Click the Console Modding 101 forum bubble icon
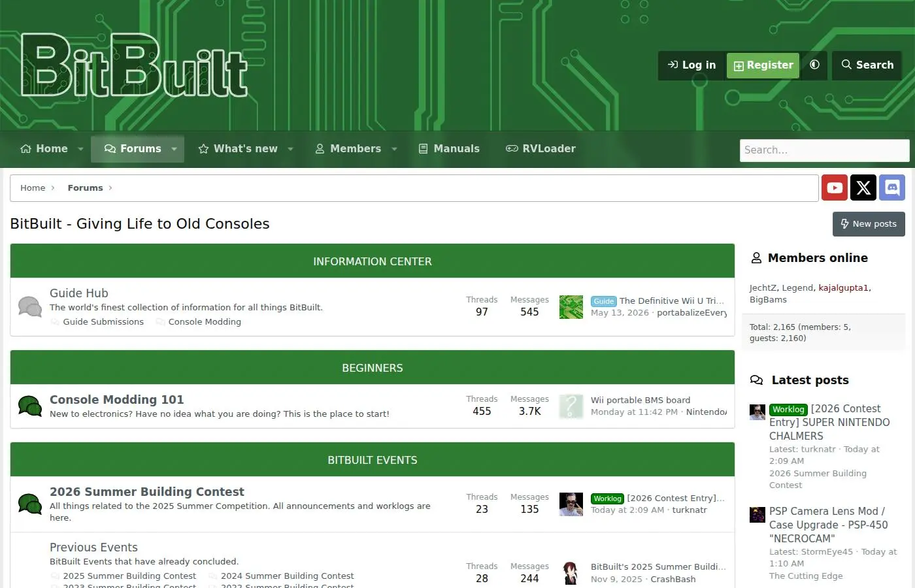 (x=30, y=406)
